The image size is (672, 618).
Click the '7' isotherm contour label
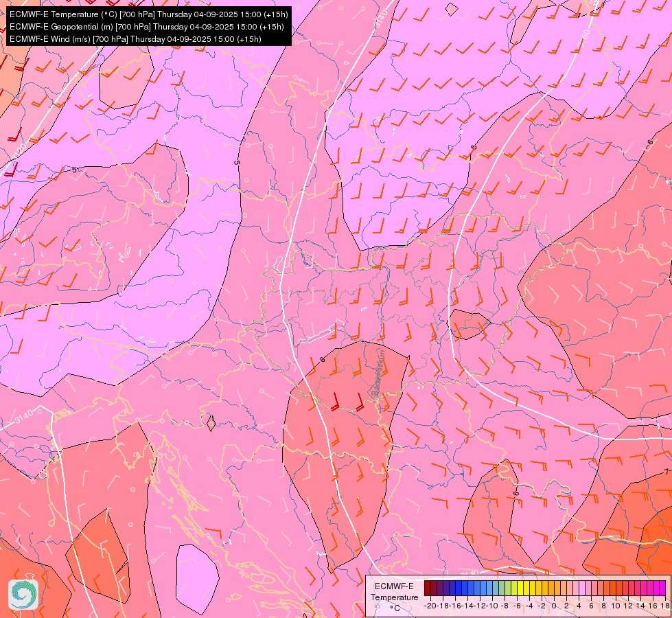[667, 472]
